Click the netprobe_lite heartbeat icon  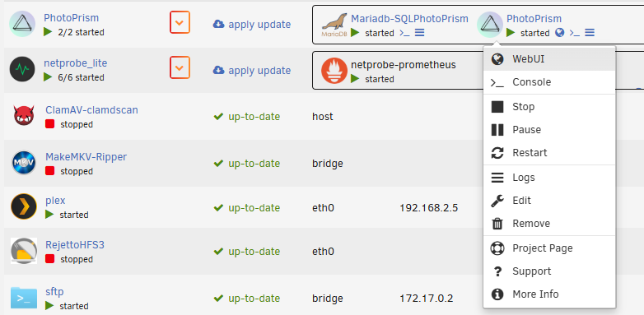(22, 69)
